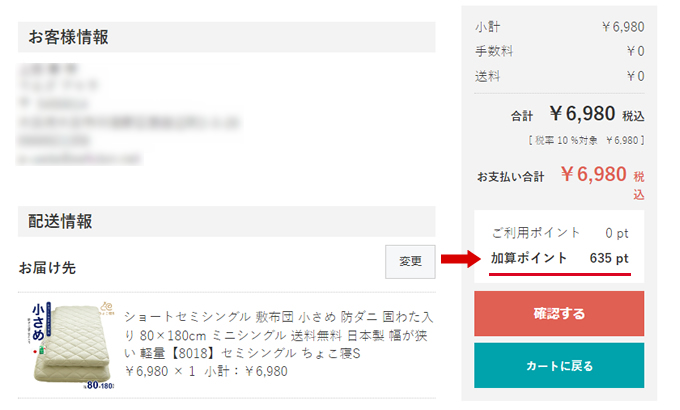Open the futon product thumbnail image

[73, 345]
